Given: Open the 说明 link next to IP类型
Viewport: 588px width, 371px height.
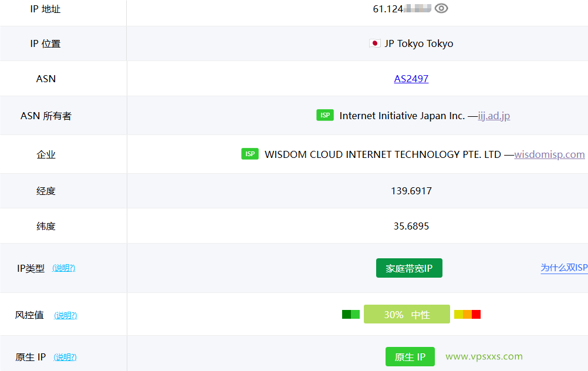Looking at the screenshot, I should (x=64, y=268).
